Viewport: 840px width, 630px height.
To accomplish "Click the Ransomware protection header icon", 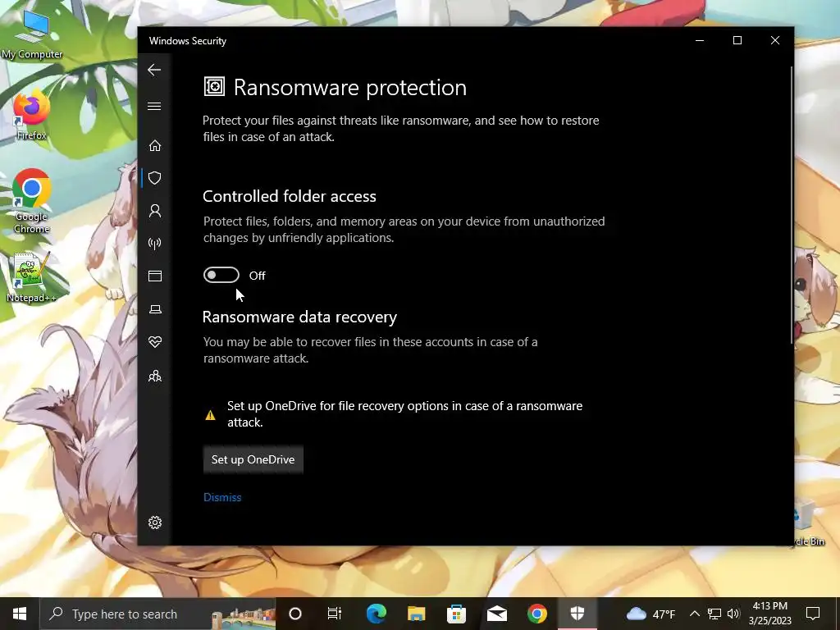I will coord(214,86).
